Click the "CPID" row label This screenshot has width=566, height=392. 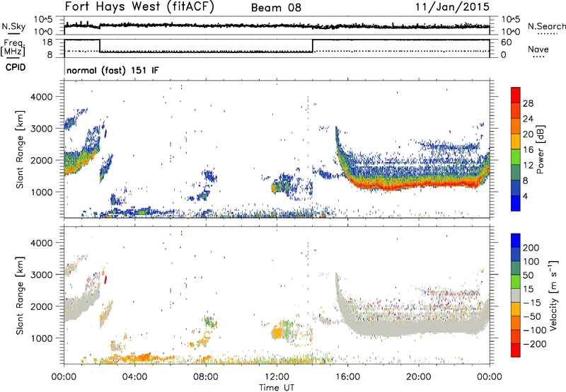tap(16, 67)
